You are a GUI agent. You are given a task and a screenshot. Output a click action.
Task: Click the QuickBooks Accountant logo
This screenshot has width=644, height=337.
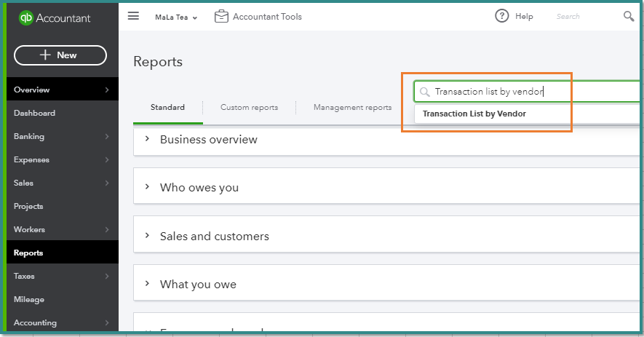click(55, 17)
